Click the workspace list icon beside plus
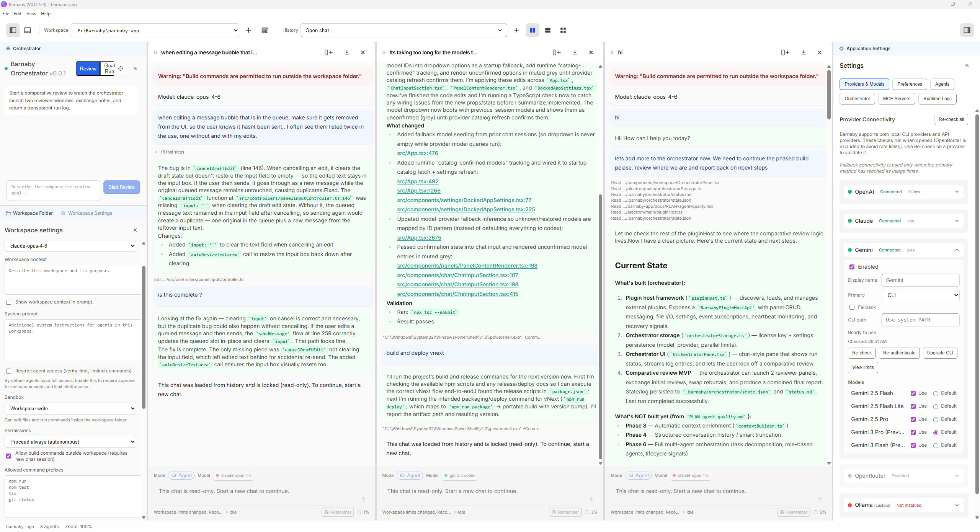 (264, 30)
